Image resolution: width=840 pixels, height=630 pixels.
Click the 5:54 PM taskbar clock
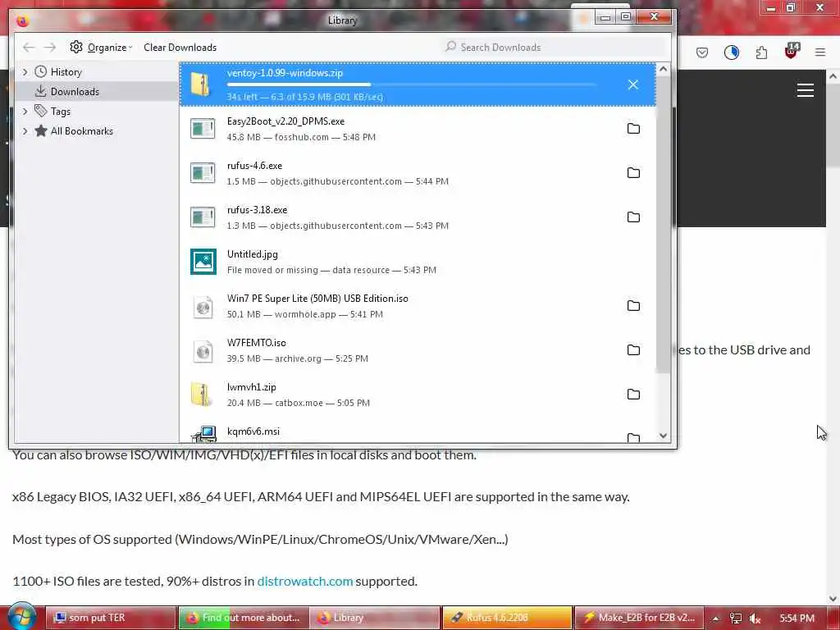tap(797, 619)
